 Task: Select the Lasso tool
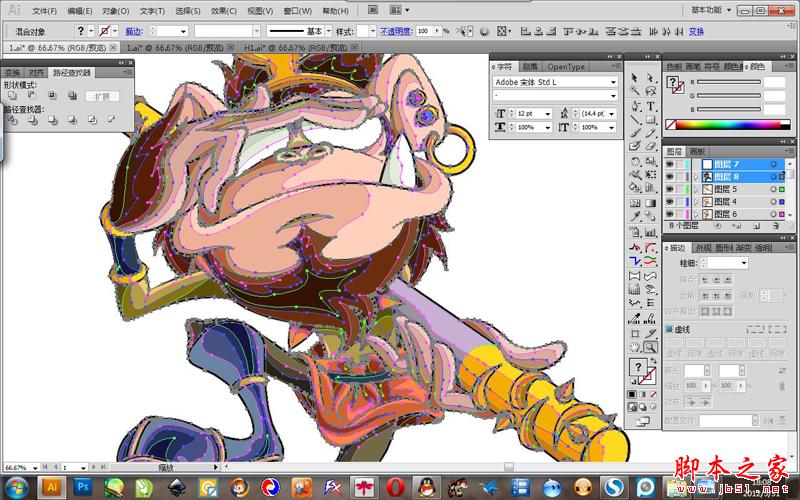(650, 91)
